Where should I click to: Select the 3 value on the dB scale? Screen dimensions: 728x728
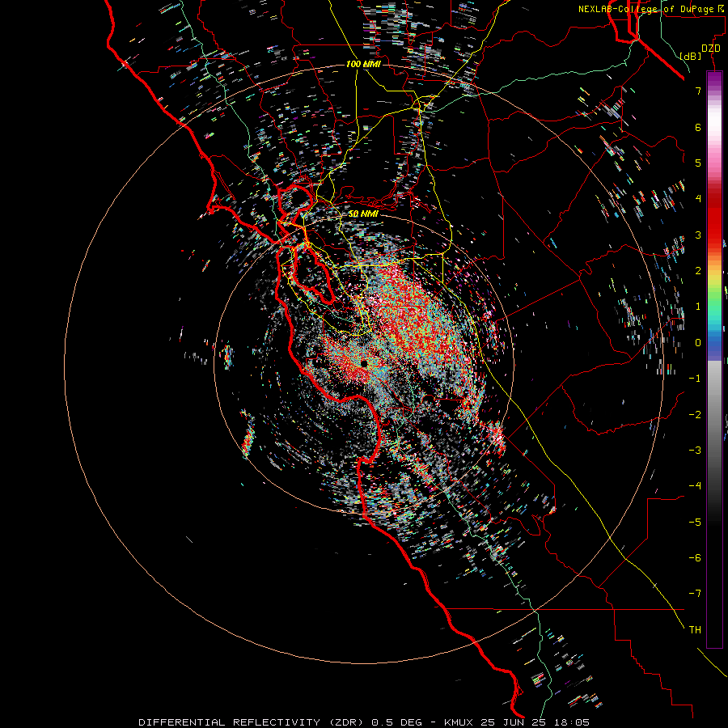pos(698,235)
